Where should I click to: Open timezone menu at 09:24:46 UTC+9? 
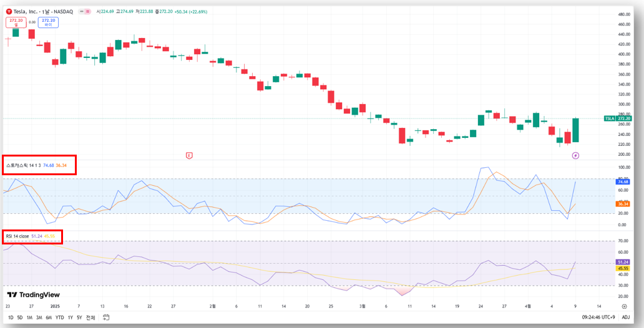(x=599, y=317)
